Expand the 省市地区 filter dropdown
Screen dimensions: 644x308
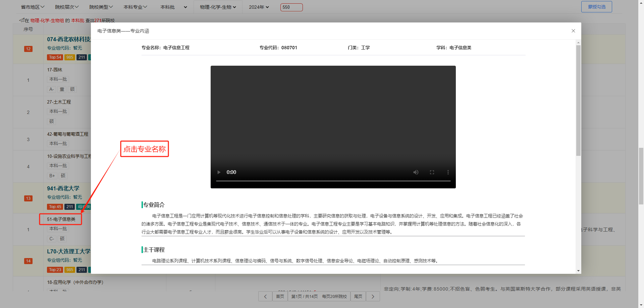coord(33,7)
